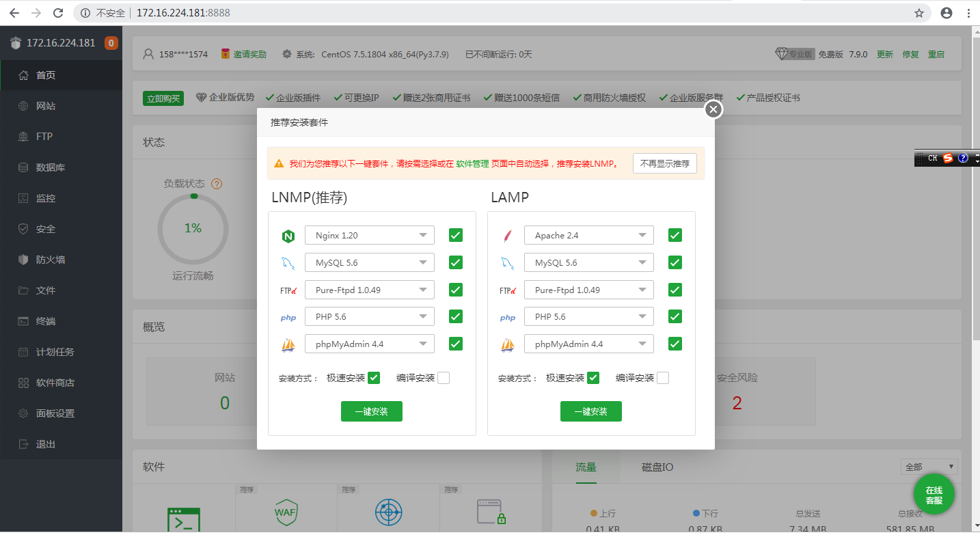Click the terminal icon in the 软件 panel
980x535 pixels.
(x=184, y=519)
